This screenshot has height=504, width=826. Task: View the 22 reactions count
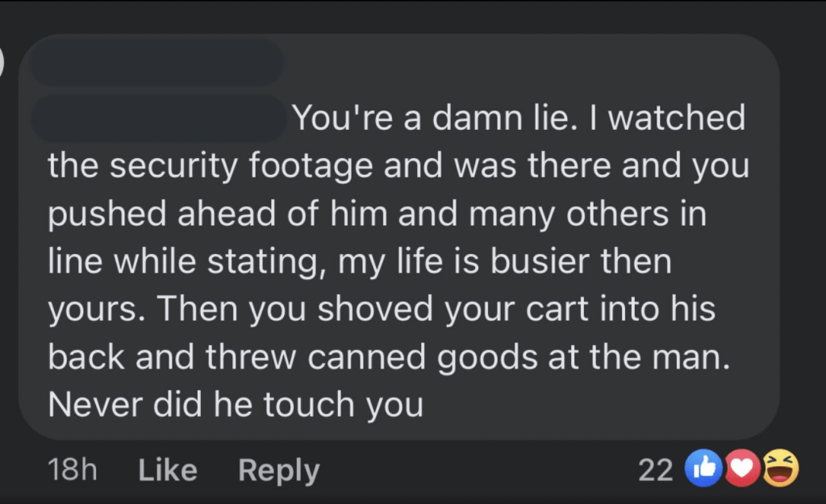[x=655, y=470]
